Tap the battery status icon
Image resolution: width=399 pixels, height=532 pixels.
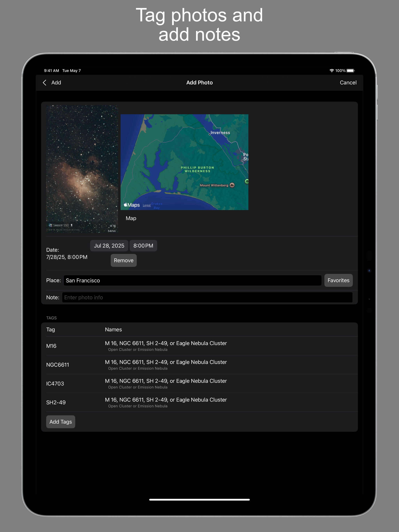(351, 70)
